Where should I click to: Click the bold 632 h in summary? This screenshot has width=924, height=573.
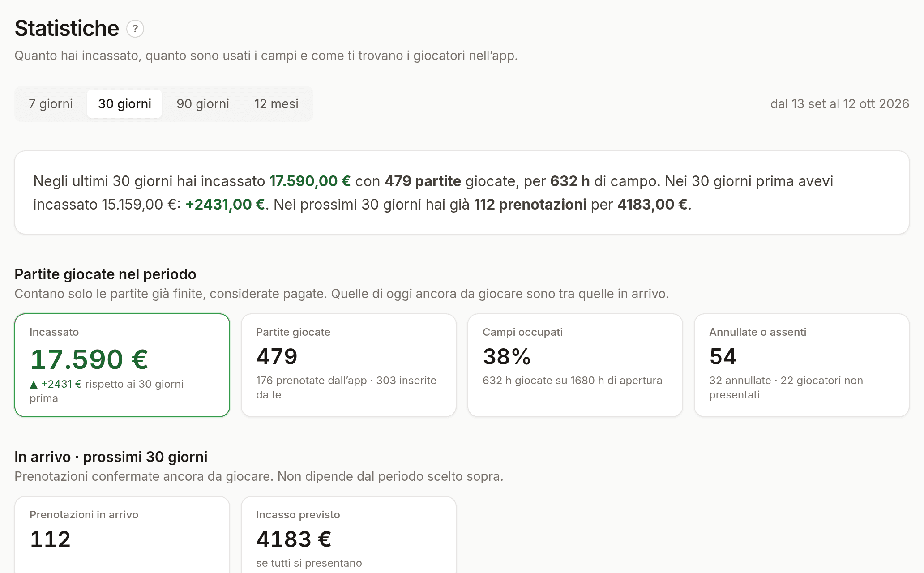(570, 181)
